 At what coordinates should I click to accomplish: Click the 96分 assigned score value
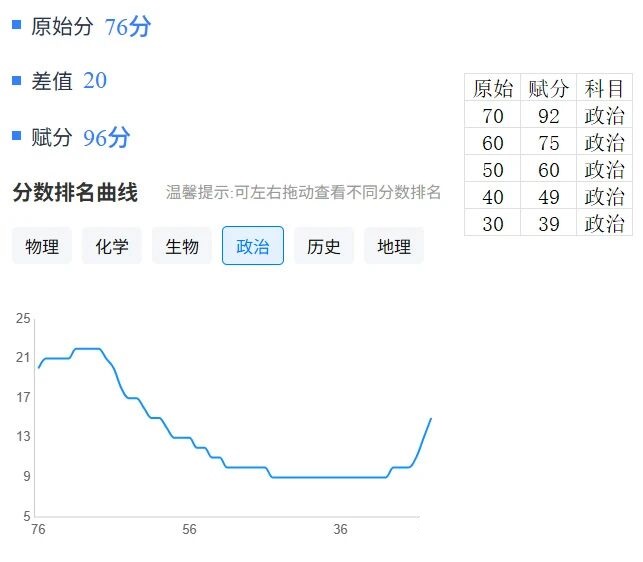[x=106, y=138]
